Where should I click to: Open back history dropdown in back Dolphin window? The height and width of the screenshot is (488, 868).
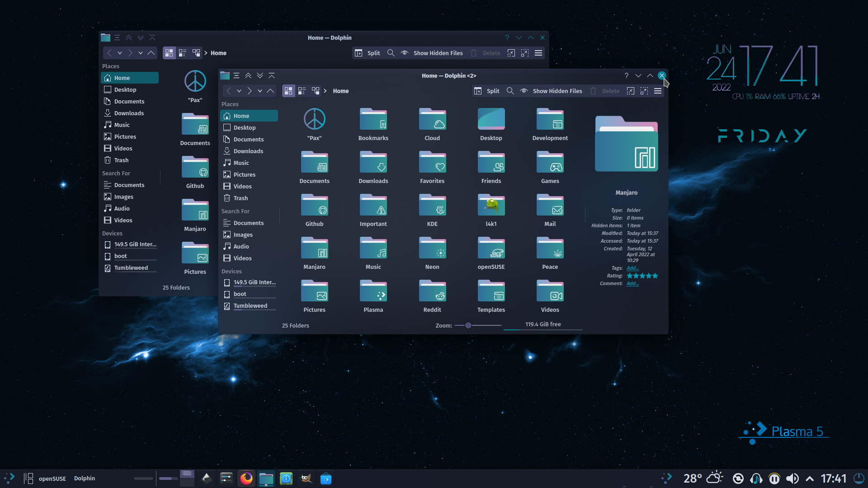120,53
